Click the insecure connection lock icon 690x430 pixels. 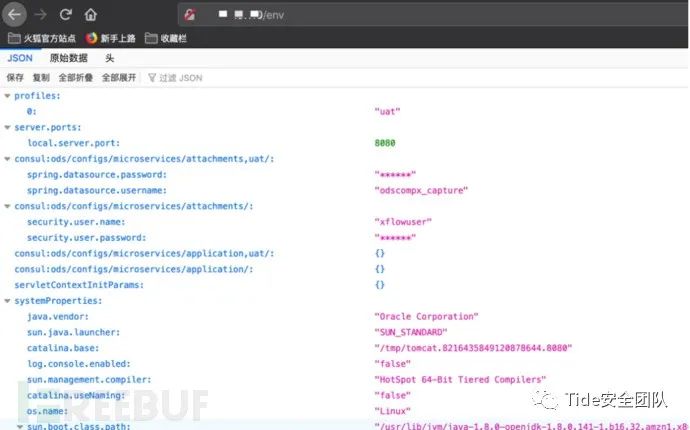(x=190, y=15)
